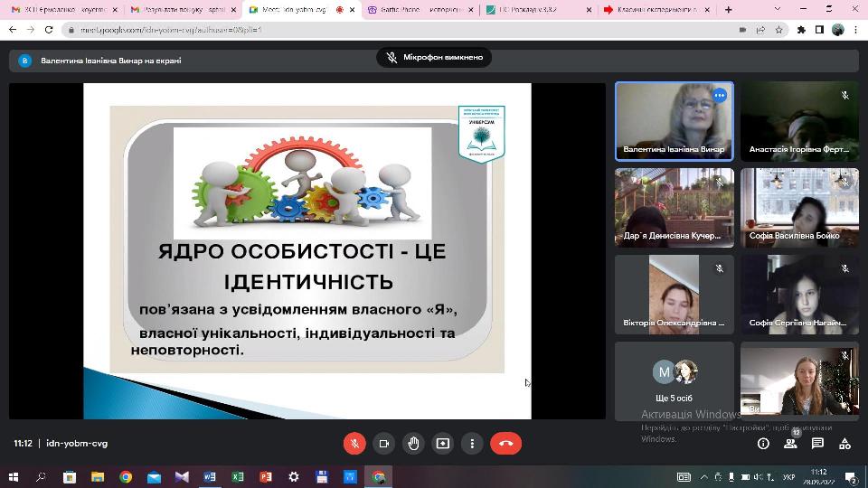Screen dimensions: 868x488
Task: Raise your hand in the meeting
Action: point(413,444)
